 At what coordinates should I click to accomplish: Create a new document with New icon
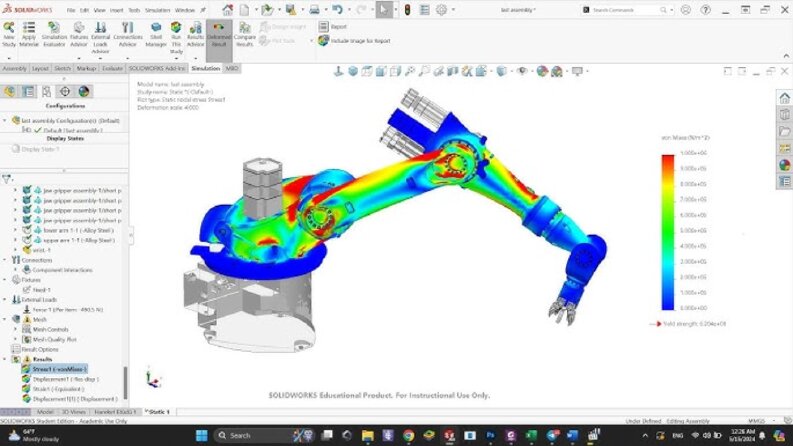(x=244, y=10)
